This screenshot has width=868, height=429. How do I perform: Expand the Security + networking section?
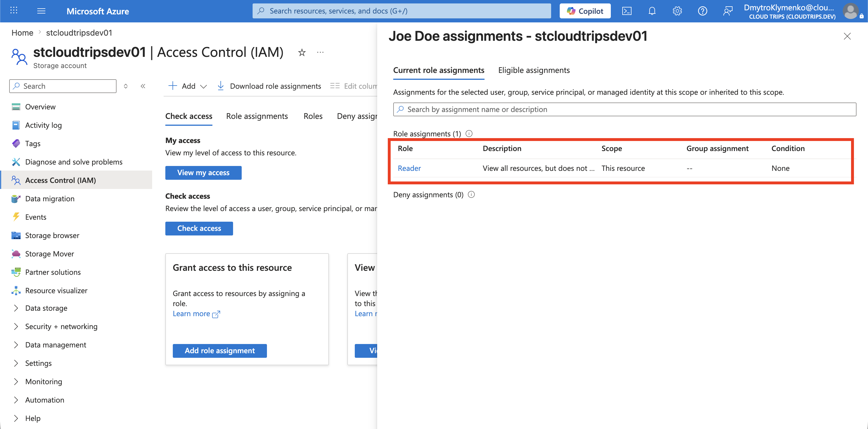(x=16, y=326)
